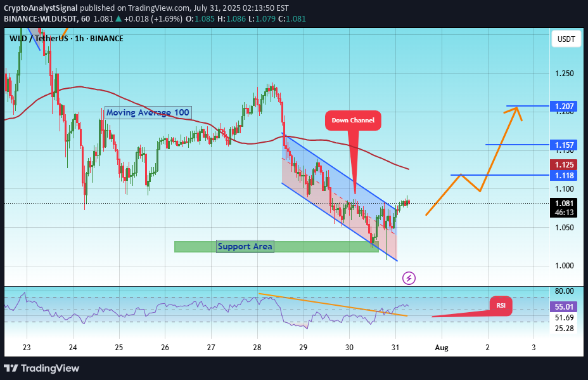Viewport: 588px width, 380px height.
Task: Click the 30 date on time axis
Action: coord(349,348)
